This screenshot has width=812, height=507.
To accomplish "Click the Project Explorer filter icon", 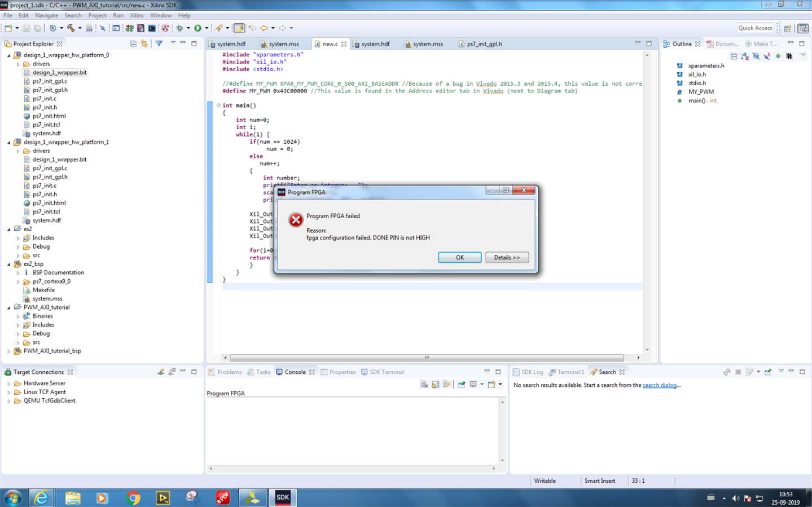I will (x=159, y=43).
